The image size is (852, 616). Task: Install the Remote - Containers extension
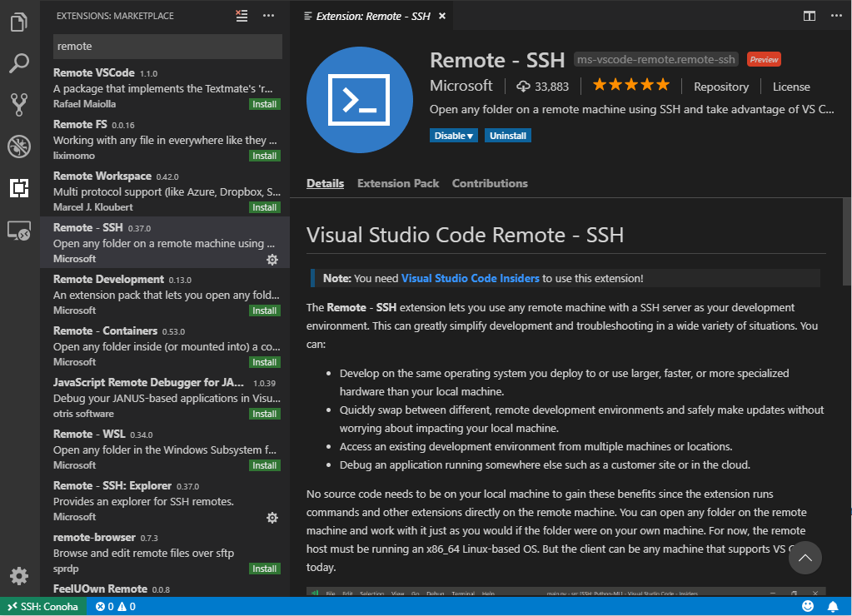point(265,362)
